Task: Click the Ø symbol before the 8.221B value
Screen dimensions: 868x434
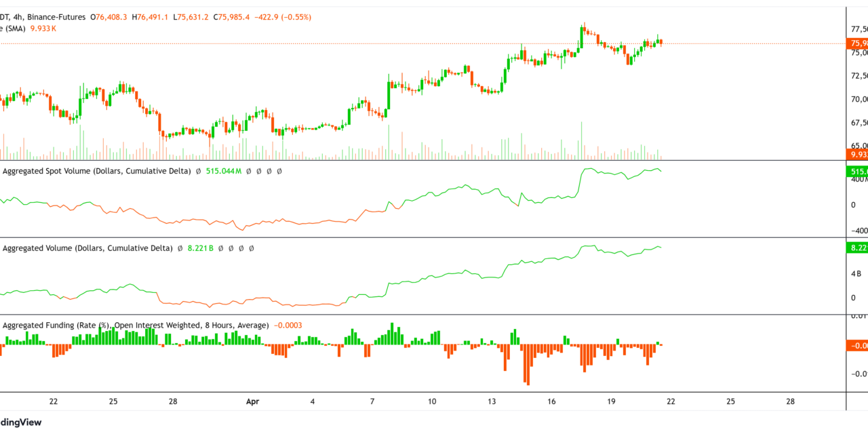Action: click(179, 248)
